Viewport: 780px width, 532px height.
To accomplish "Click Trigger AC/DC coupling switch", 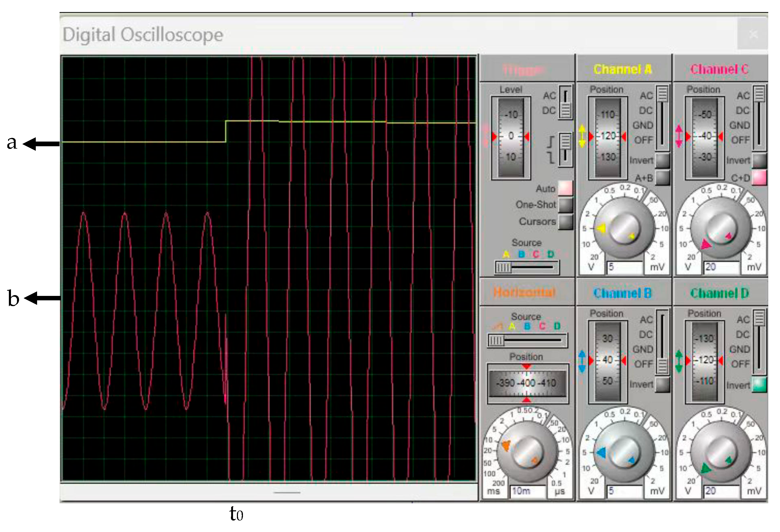I will pyautogui.click(x=566, y=102).
